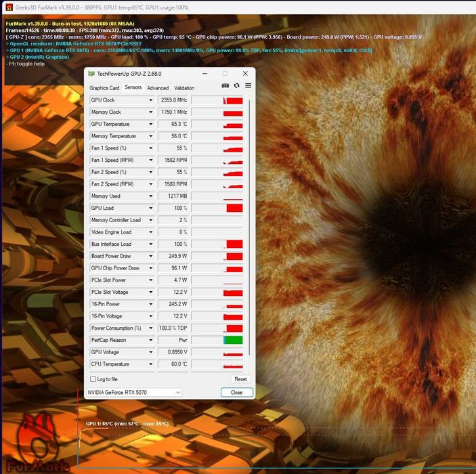The height and width of the screenshot is (474, 476).
Task: Click the GPU-Z screenshot camera icon
Action: pos(225,85)
